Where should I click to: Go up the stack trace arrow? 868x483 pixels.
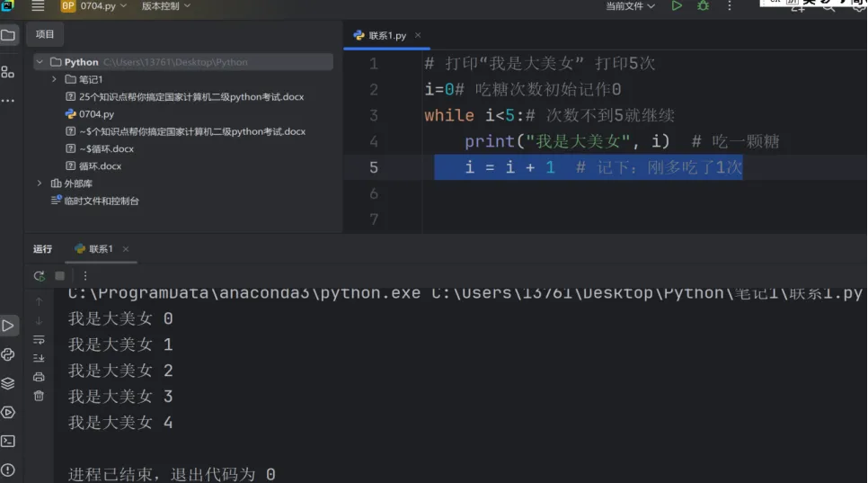[x=39, y=301]
